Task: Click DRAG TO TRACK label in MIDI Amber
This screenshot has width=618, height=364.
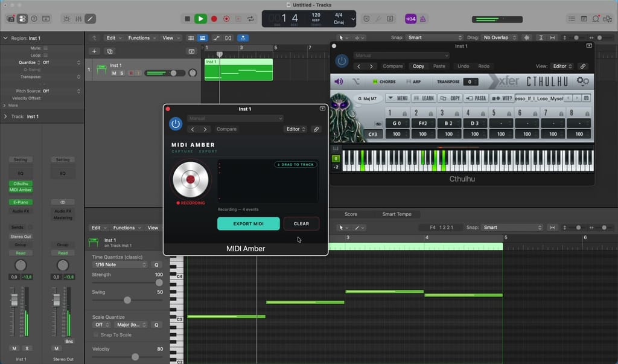Action: 296,164
